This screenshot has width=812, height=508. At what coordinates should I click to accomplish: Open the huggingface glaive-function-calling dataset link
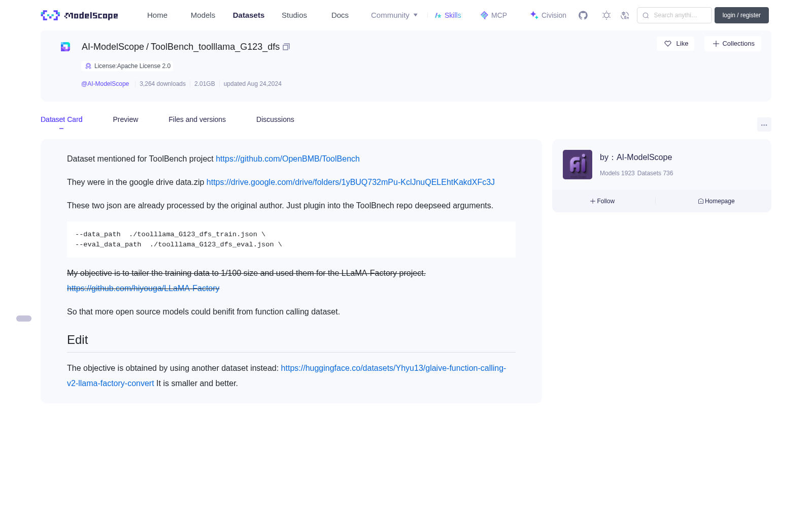pos(393,368)
